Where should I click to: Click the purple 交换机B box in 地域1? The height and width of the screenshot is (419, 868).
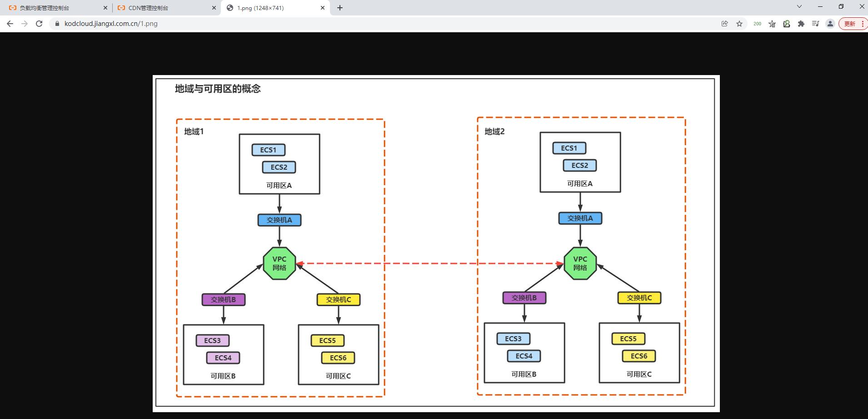pyautogui.click(x=224, y=299)
